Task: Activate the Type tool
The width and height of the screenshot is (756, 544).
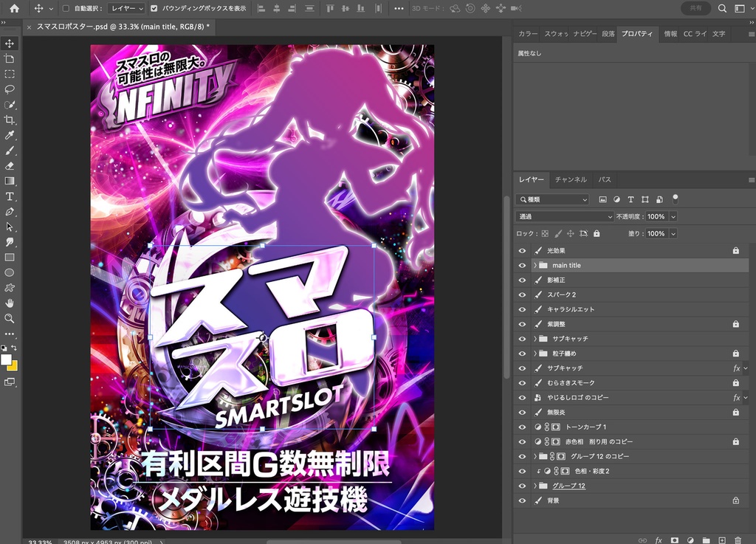Action: 10,196
